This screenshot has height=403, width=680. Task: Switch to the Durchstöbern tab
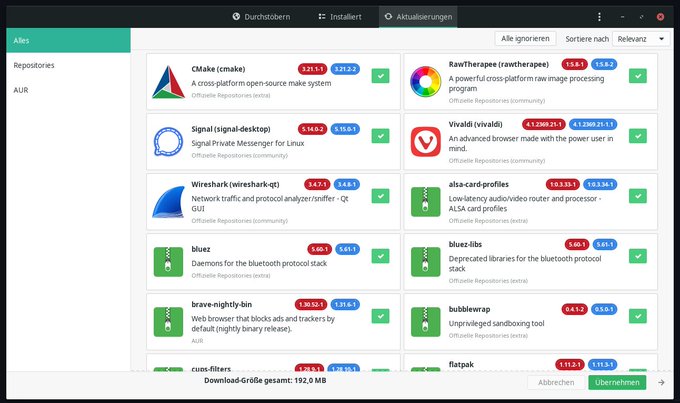pyautogui.click(x=261, y=17)
